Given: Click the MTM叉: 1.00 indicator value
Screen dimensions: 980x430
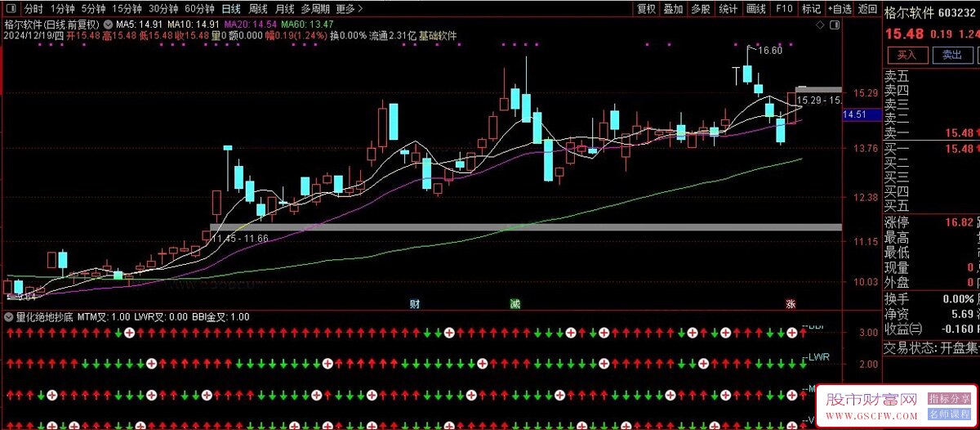Looking at the screenshot, I should pyautogui.click(x=104, y=316).
